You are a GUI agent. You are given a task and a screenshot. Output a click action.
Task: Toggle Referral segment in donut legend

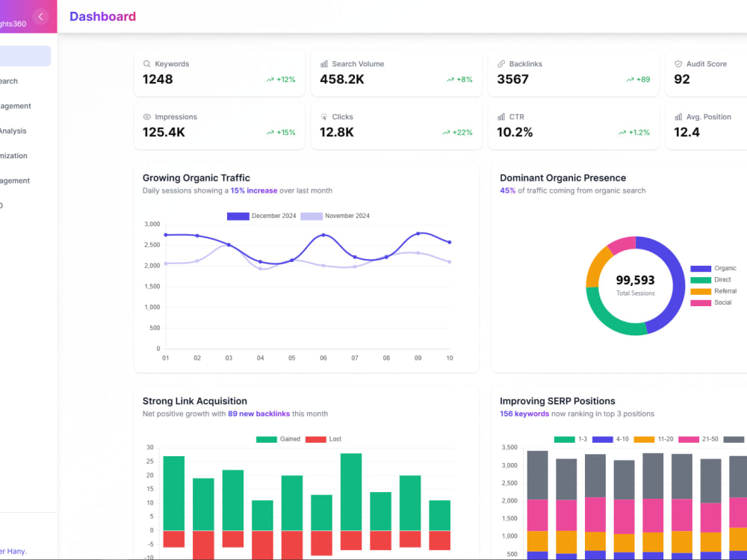pos(713,291)
